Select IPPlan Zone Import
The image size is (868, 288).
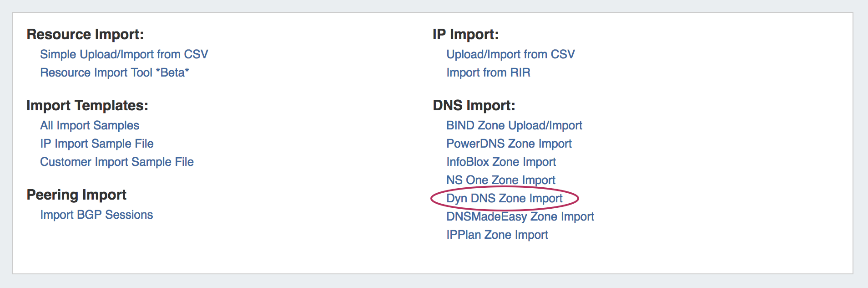497,235
